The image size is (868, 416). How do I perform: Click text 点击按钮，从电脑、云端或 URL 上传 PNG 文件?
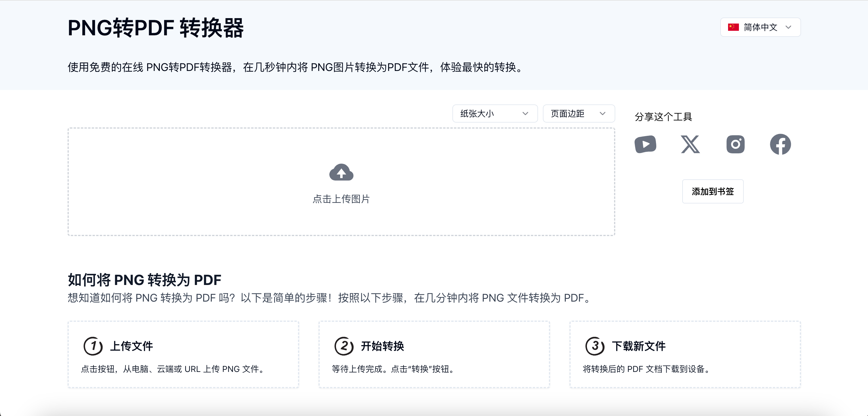pos(173,369)
